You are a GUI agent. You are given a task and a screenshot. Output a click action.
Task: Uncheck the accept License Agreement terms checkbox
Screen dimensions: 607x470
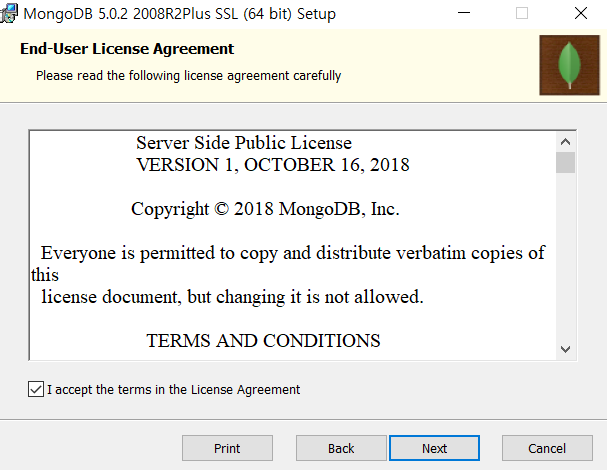tap(36, 389)
